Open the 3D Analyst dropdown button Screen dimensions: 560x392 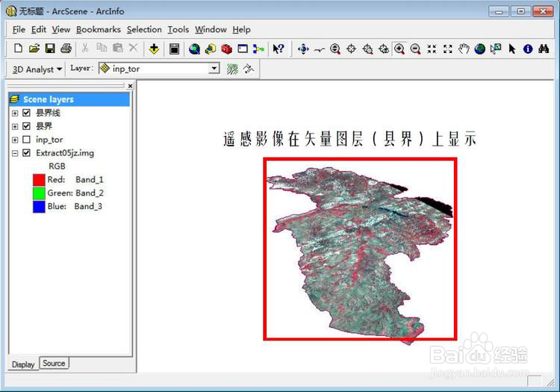click(x=37, y=69)
